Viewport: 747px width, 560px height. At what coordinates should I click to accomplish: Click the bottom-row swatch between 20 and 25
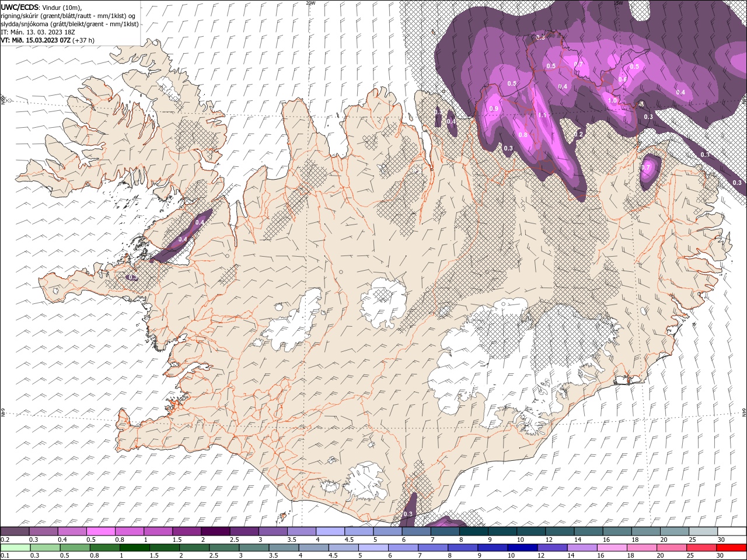pos(672,547)
